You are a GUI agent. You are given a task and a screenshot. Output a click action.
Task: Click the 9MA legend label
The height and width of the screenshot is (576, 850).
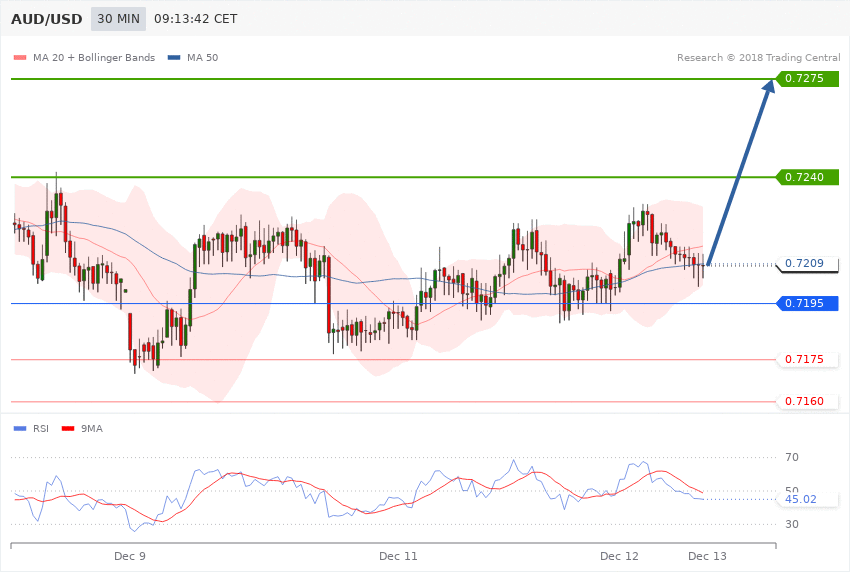(92, 429)
